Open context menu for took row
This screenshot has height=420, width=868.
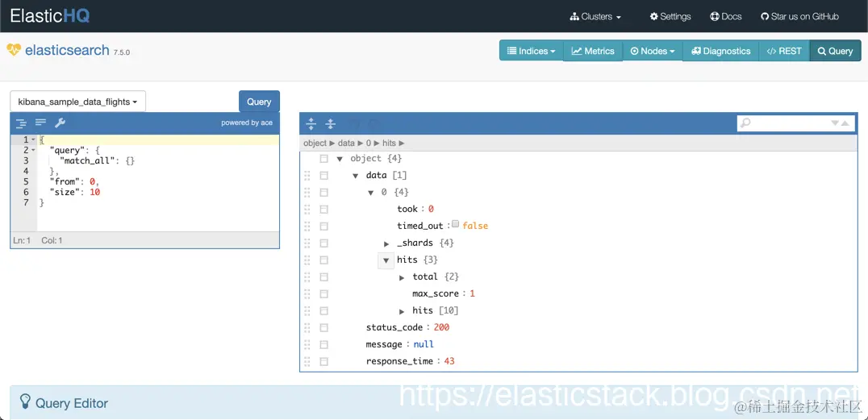[x=323, y=209]
